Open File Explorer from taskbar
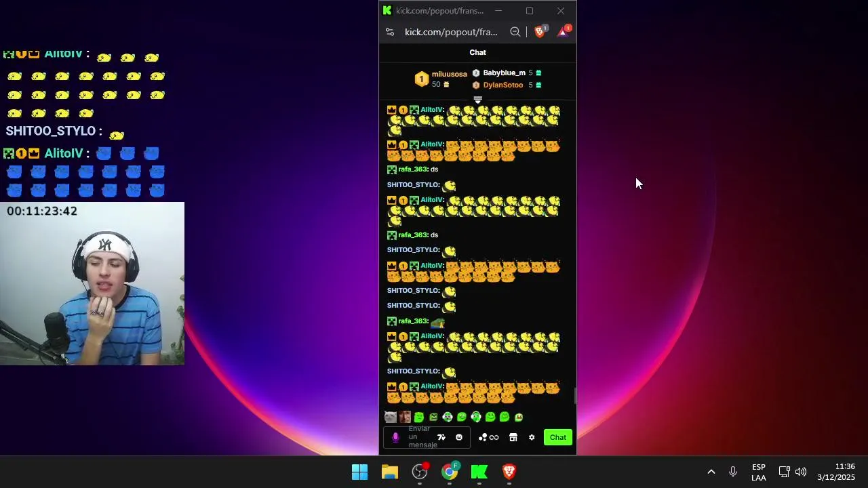868x488 pixels. [x=390, y=472]
